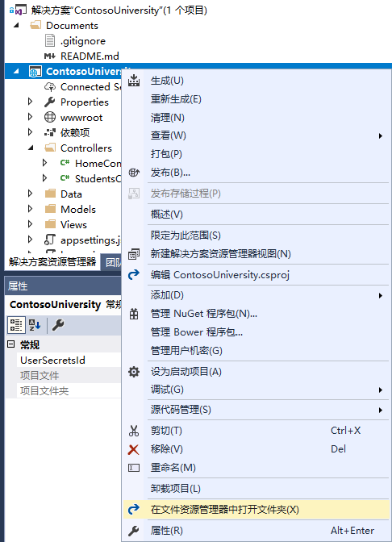Expand the wwwroot node

tap(30, 117)
